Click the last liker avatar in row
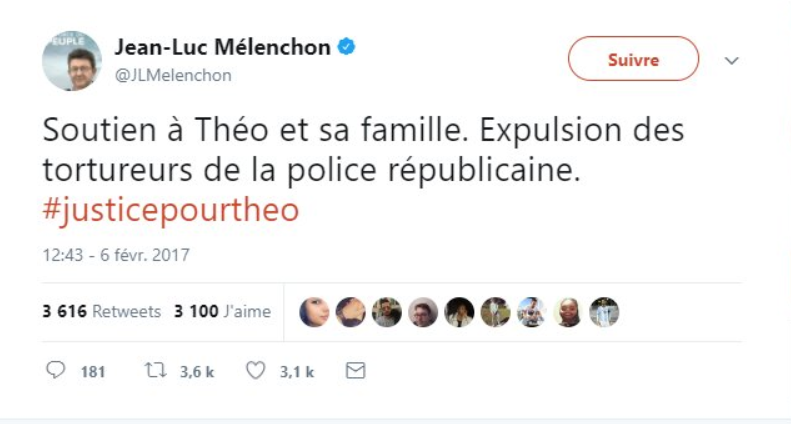 pos(603,312)
